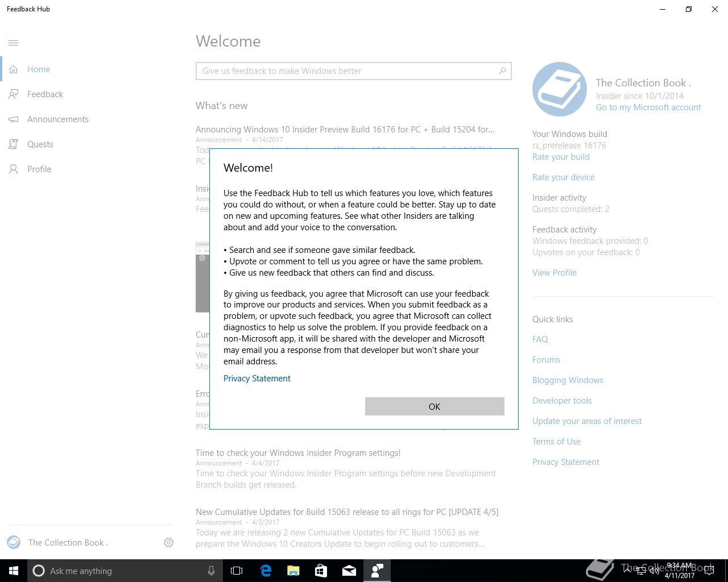Click the Ask me anything search box
Viewport: 728px width, 582px height.
125,571
